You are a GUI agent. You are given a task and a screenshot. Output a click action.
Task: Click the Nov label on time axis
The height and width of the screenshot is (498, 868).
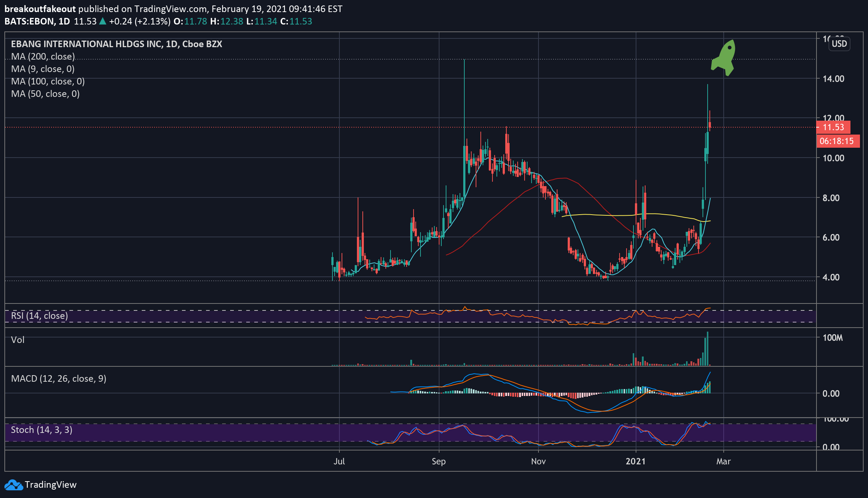click(538, 461)
